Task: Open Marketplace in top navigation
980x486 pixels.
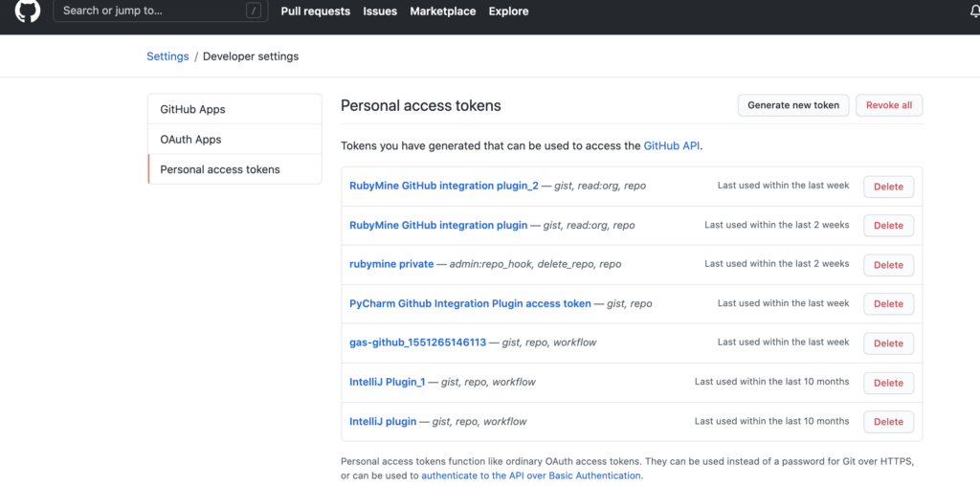Action: click(x=442, y=11)
